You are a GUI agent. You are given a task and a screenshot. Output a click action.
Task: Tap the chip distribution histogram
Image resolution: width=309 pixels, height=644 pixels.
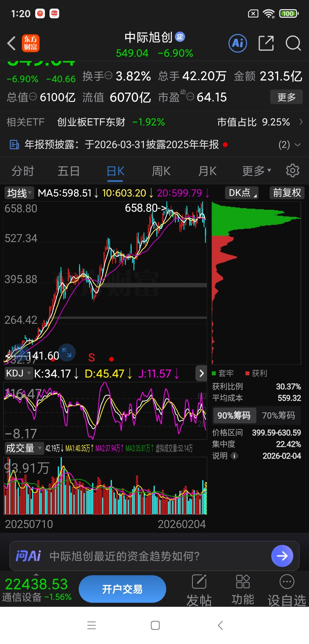[256, 283]
